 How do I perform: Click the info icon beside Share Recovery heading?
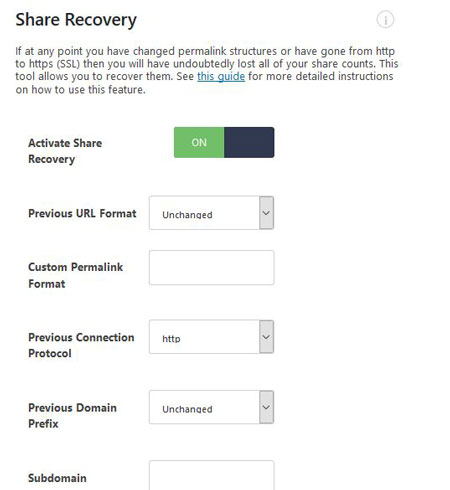(x=385, y=20)
